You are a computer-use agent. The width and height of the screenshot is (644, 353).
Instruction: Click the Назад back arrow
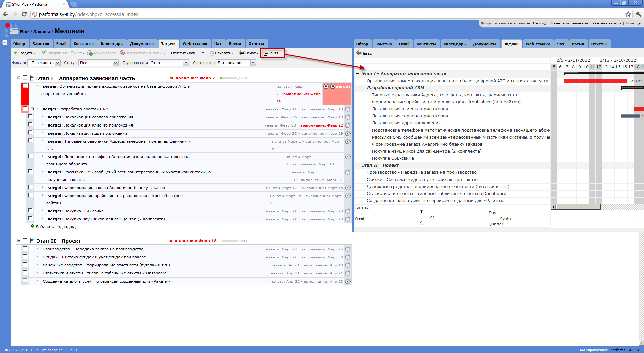tap(358, 53)
